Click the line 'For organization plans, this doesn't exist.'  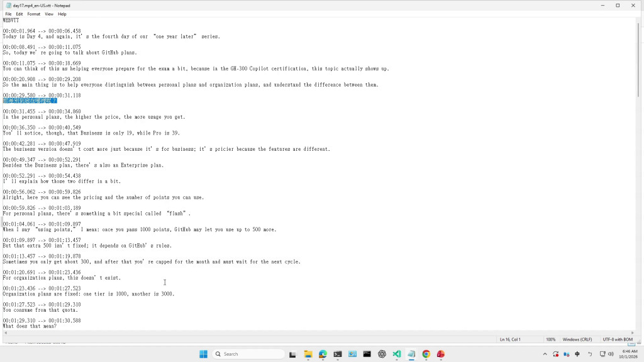coord(62,278)
